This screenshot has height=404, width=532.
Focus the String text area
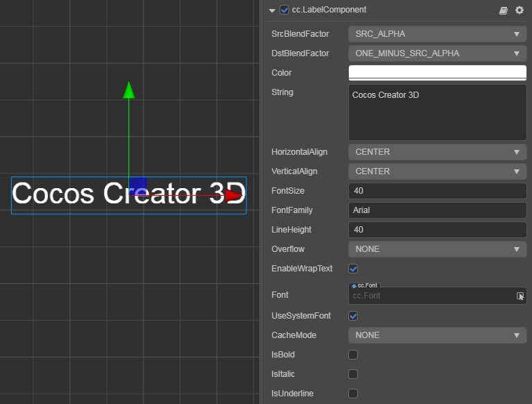click(438, 112)
